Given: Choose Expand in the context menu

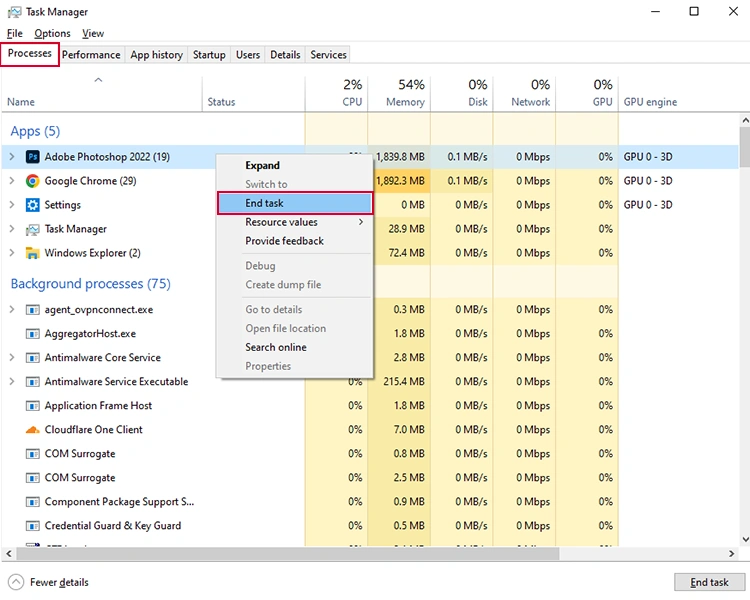Looking at the screenshot, I should (x=295, y=166).
